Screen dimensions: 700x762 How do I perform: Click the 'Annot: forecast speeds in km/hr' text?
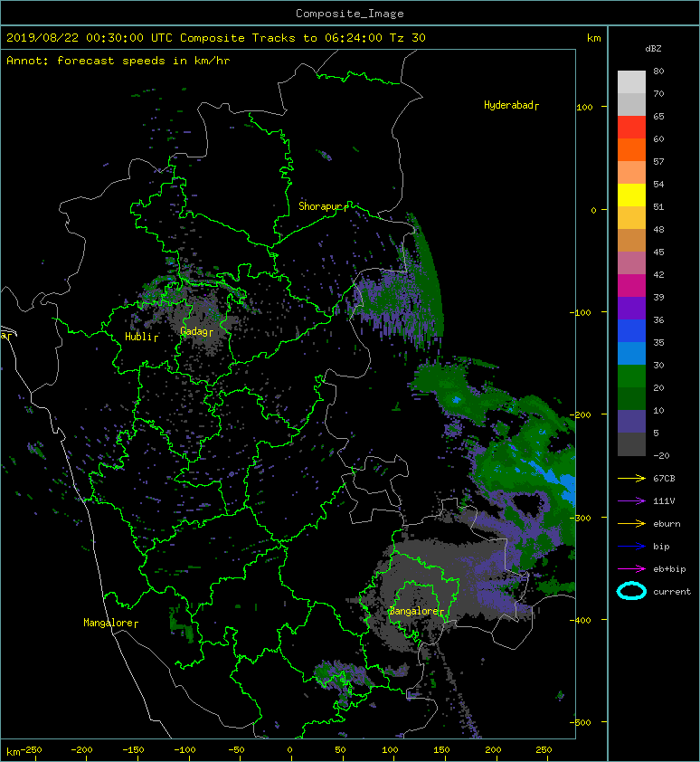click(118, 61)
